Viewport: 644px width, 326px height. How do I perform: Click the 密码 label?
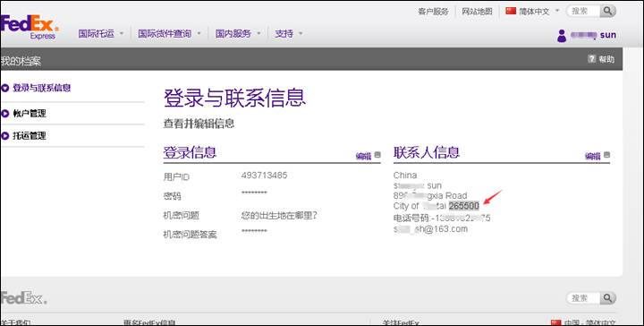(172, 196)
